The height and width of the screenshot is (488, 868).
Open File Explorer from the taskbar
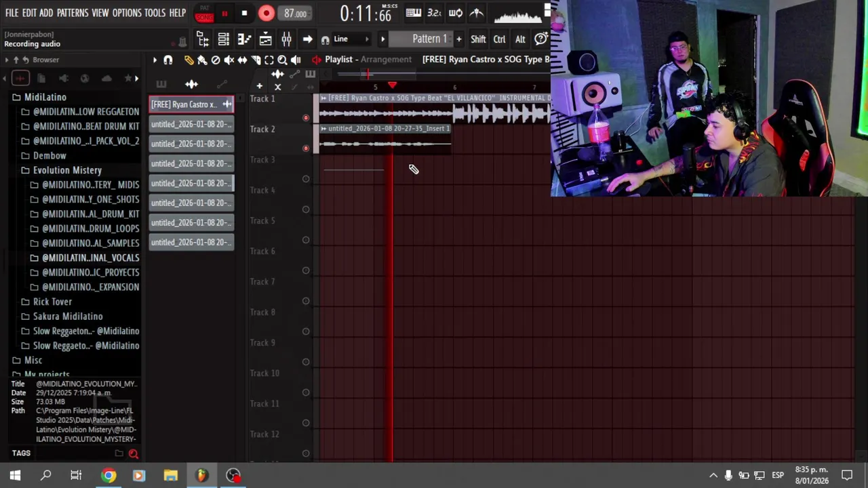click(170, 476)
